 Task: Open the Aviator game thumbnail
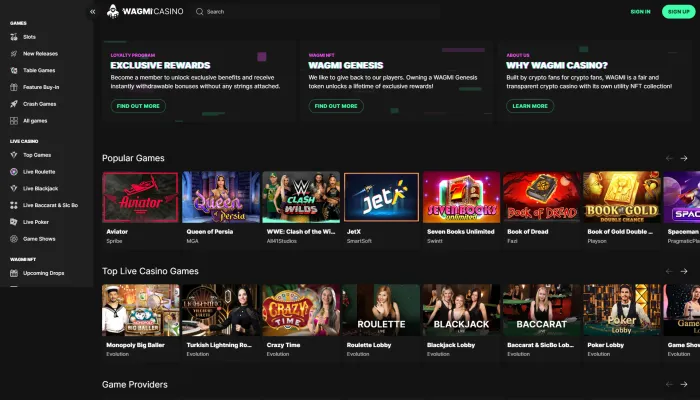click(140, 197)
